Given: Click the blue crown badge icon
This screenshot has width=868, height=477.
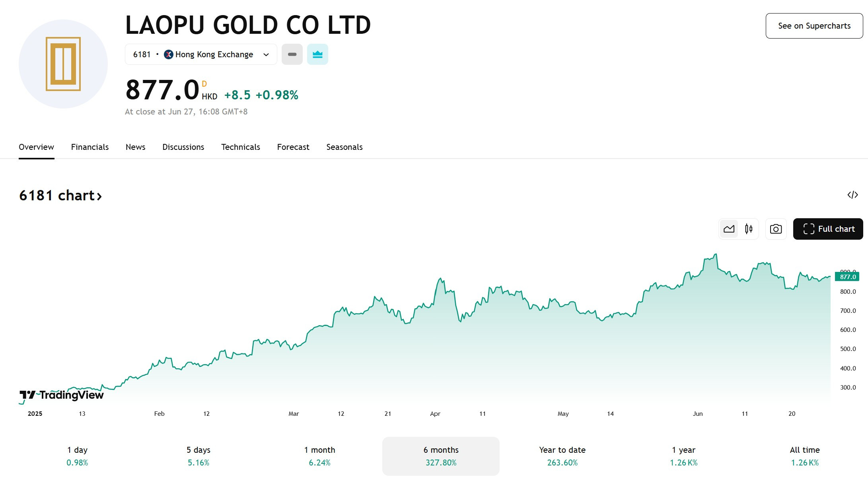Looking at the screenshot, I should (x=317, y=54).
